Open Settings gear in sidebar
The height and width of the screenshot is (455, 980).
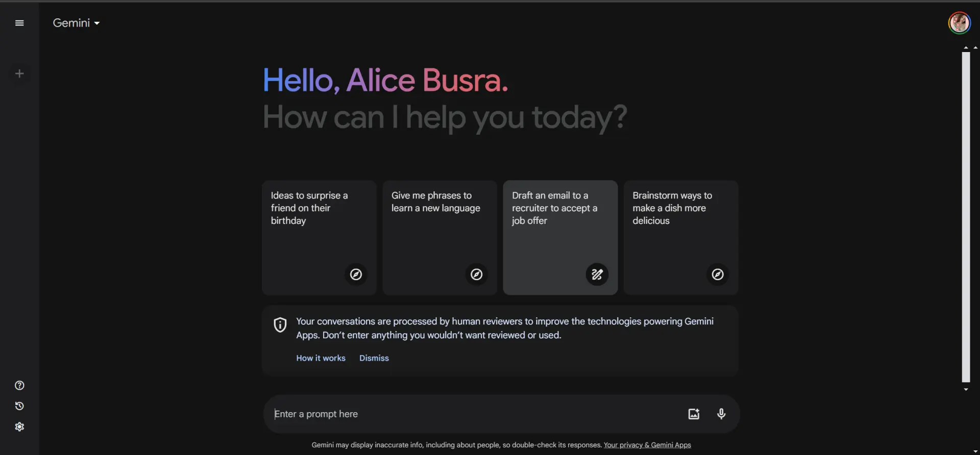pyautogui.click(x=19, y=427)
